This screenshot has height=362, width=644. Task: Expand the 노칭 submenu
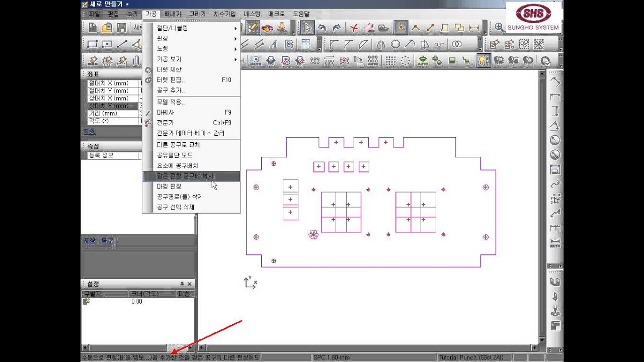coord(191,49)
